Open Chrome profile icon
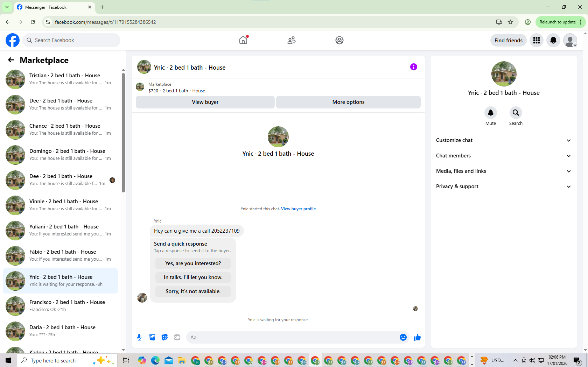This screenshot has height=367, width=588. pos(528,22)
